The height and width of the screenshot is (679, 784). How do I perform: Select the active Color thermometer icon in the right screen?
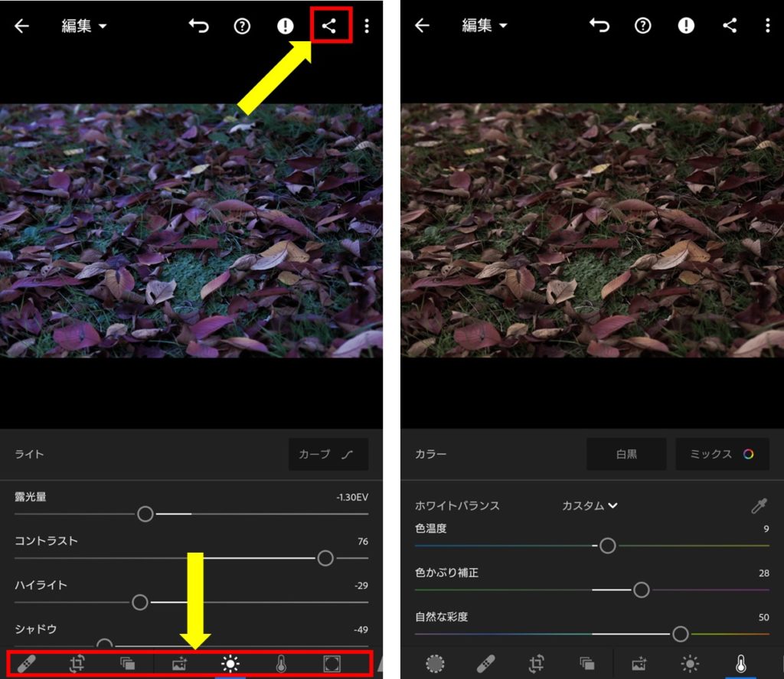(741, 664)
